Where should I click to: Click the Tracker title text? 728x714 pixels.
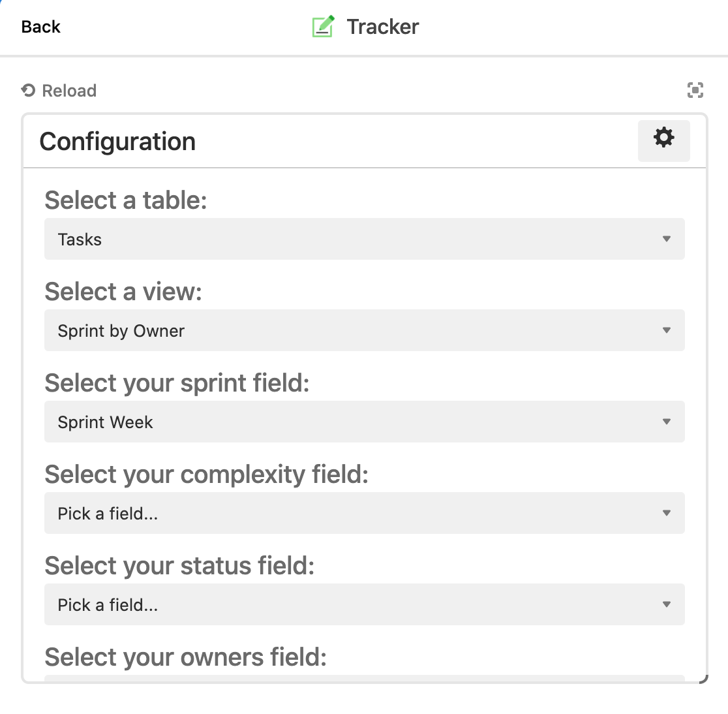pos(383,27)
